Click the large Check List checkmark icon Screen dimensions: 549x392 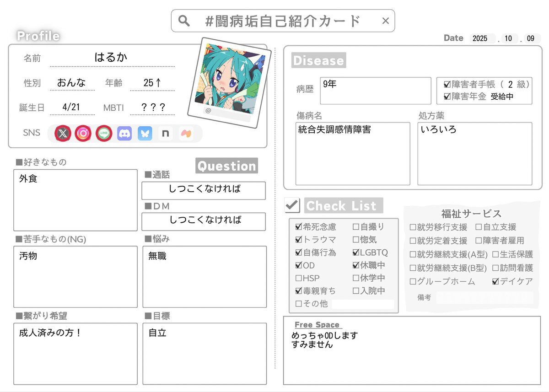292,205
